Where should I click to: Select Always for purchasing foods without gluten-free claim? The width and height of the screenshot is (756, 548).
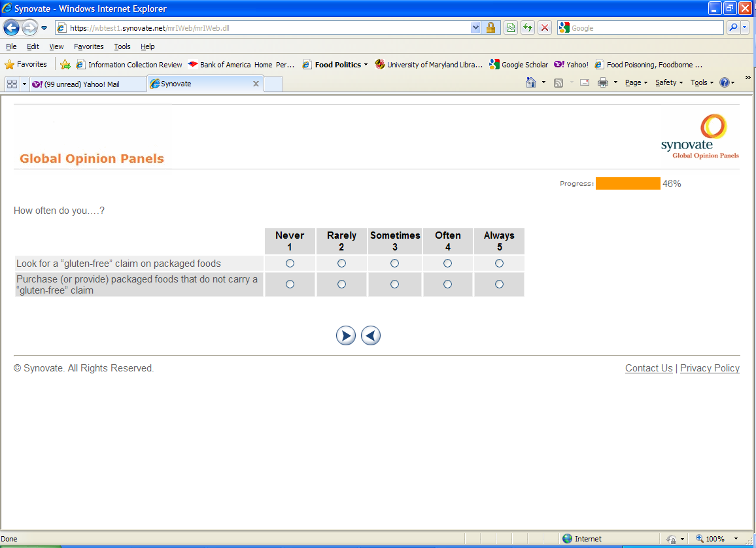499,284
